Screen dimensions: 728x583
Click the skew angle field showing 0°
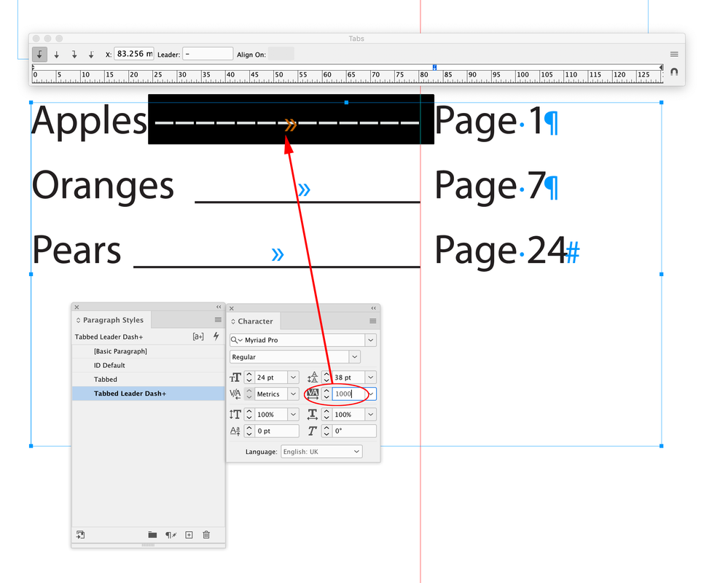coord(354,431)
